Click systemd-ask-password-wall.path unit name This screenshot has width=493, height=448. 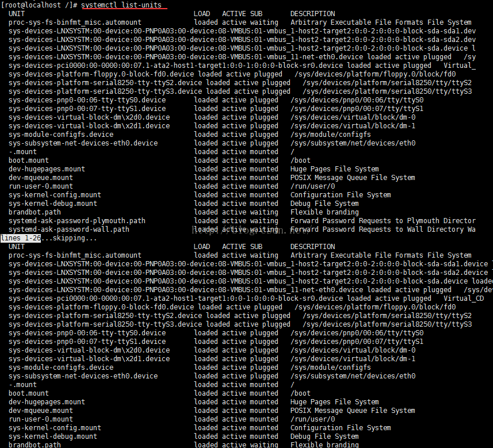click(x=69, y=229)
